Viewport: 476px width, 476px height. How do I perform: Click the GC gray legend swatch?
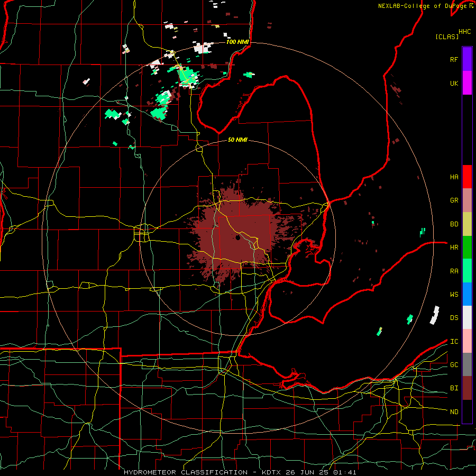tap(467, 364)
